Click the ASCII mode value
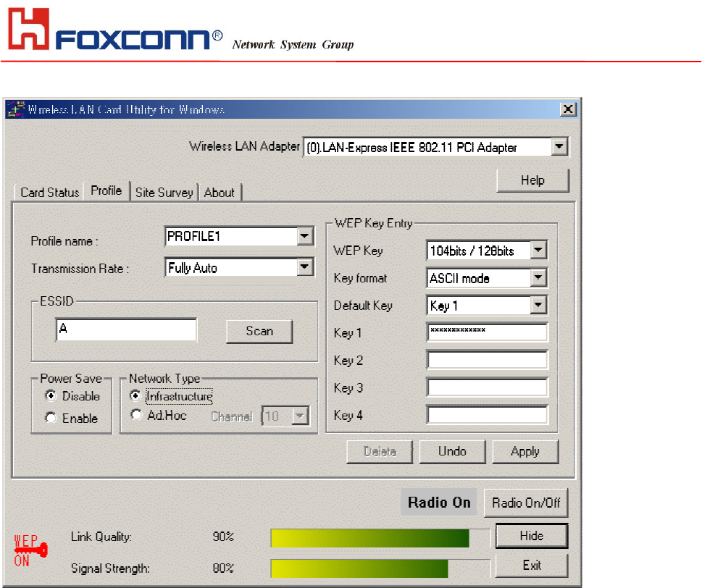 (x=459, y=278)
